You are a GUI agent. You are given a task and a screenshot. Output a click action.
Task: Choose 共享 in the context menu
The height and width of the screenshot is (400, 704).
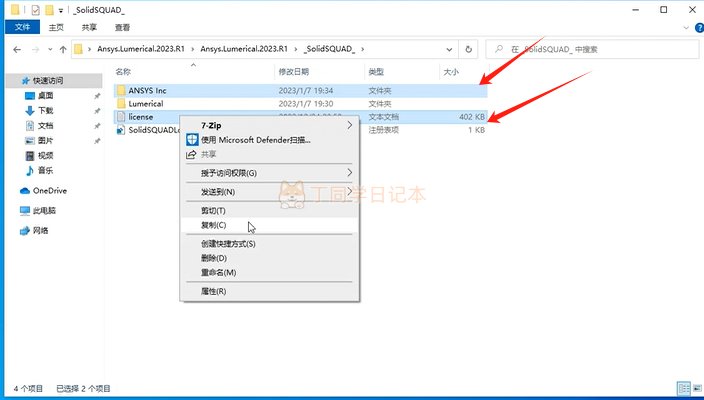269,154
